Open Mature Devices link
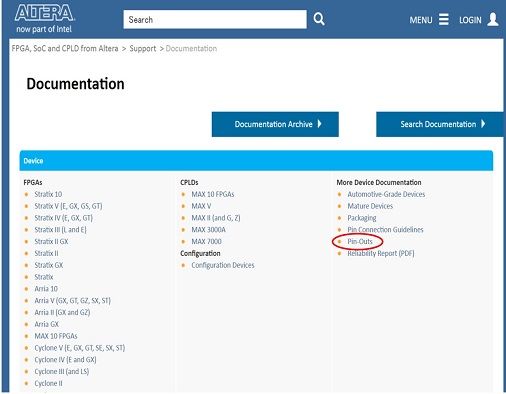This screenshot has width=506, height=394. [370, 206]
